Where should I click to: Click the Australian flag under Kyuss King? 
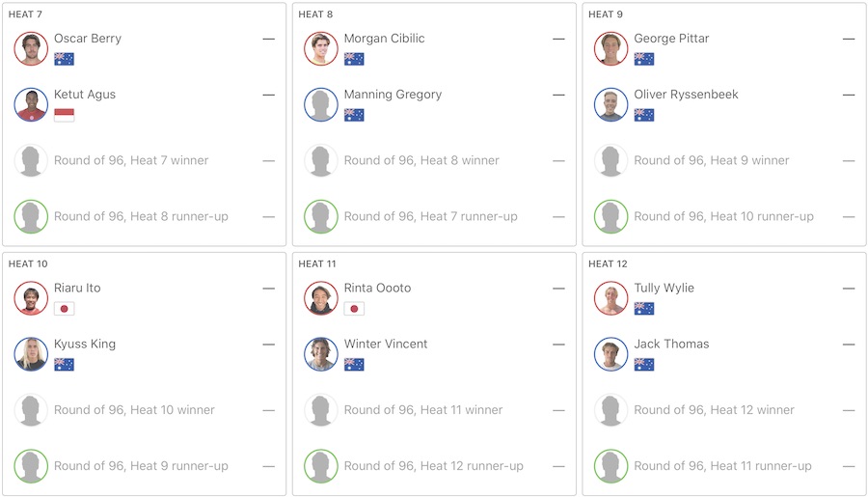65,365
